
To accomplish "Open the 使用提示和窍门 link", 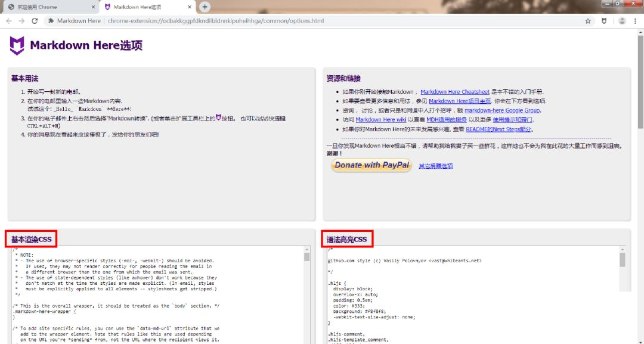I will pos(512,120).
